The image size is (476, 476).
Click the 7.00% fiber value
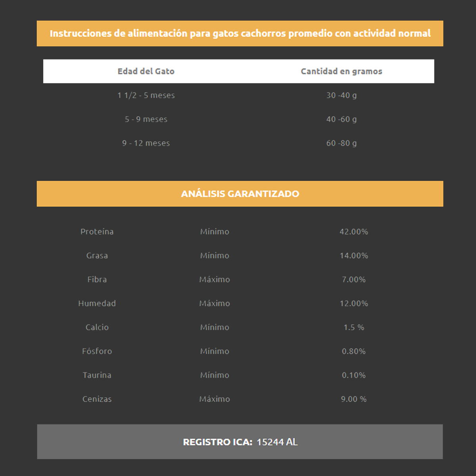tap(353, 280)
